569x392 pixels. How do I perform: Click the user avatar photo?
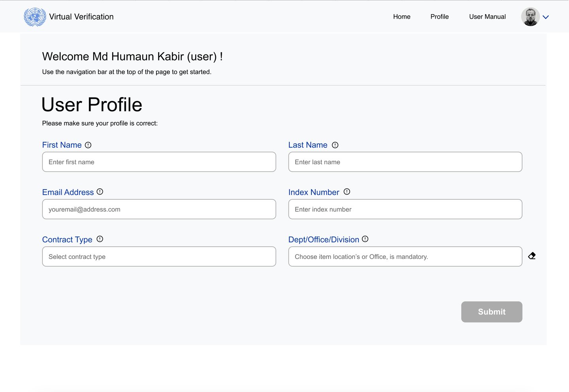tap(530, 17)
